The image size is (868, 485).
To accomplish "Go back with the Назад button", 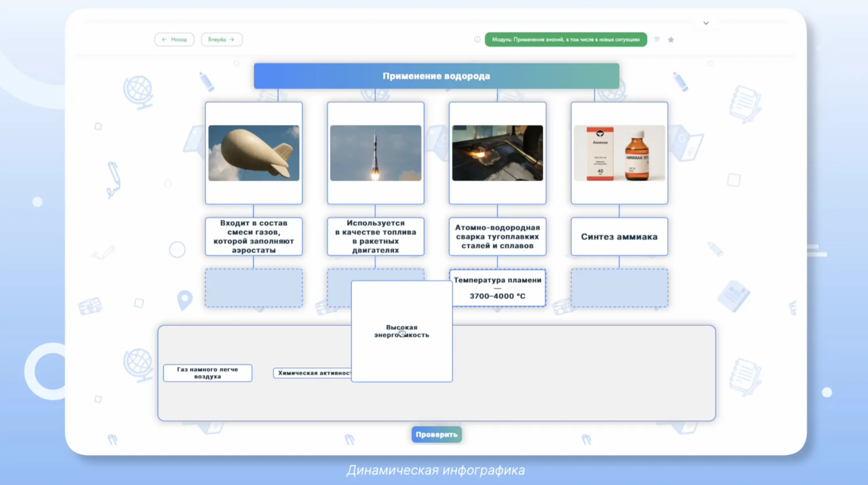I will (174, 39).
